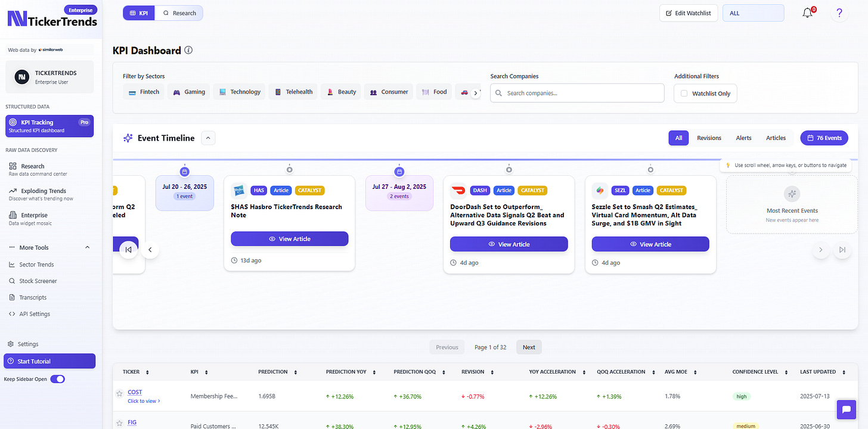Focus the Search companies field
The image size is (868, 429).
[x=577, y=93]
